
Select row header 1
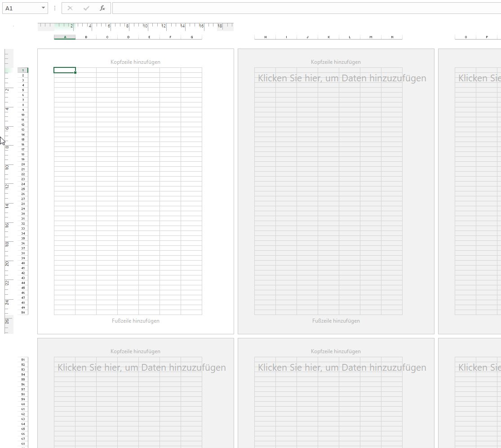click(x=23, y=70)
